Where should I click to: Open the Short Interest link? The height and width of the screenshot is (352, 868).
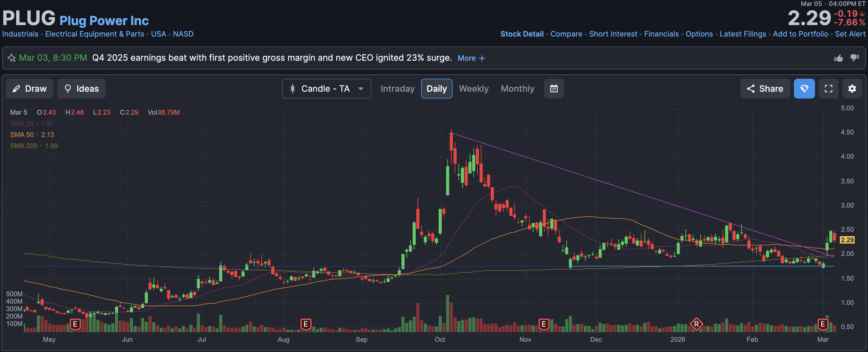point(613,34)
